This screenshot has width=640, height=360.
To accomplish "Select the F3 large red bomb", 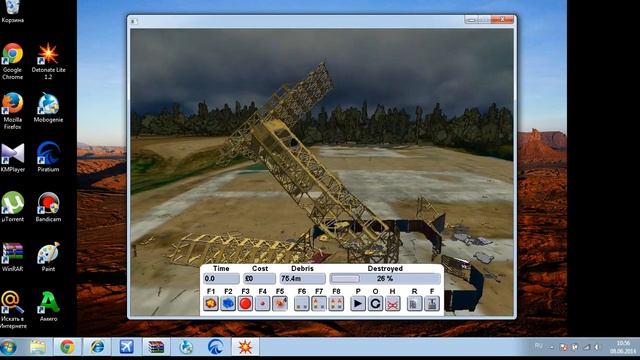I will (x=245, y=304).
